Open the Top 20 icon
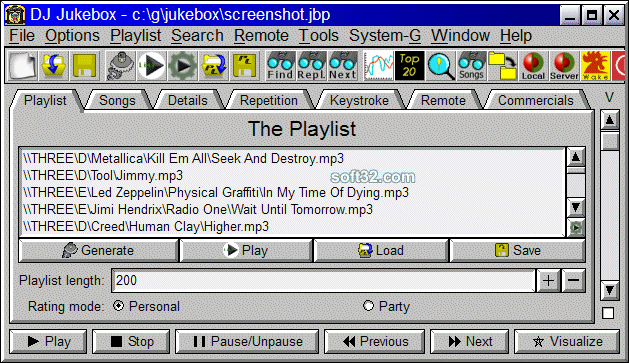Viewport: 629px width, 363px height. click(409, 65)
